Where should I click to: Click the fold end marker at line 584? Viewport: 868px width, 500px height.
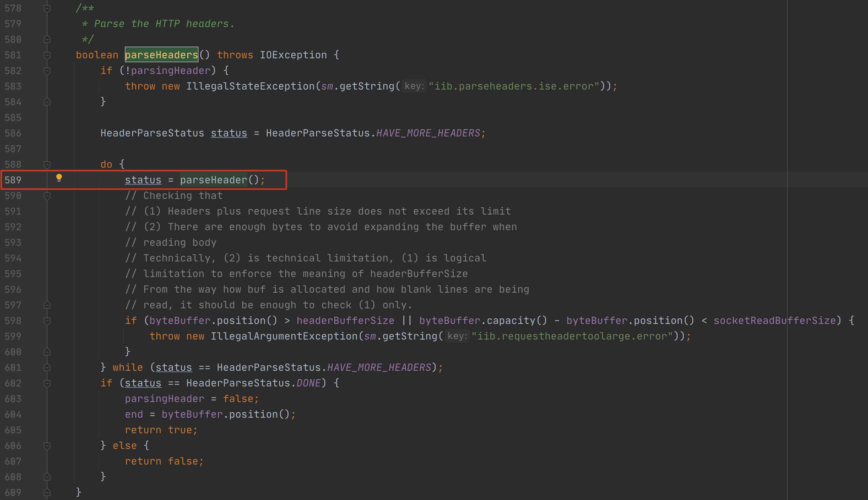(47, 102)
